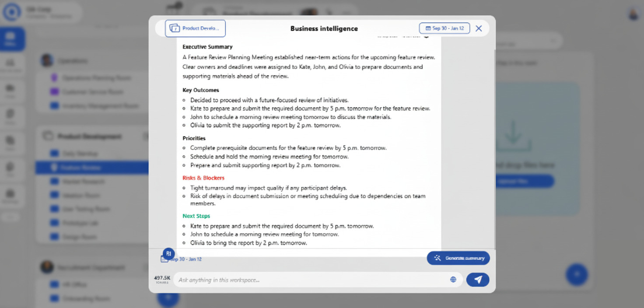Image resolution: width=644 pixels, height=308 pixels.
Task: Click the BI round badge
Action: click(x=169, y=254)
